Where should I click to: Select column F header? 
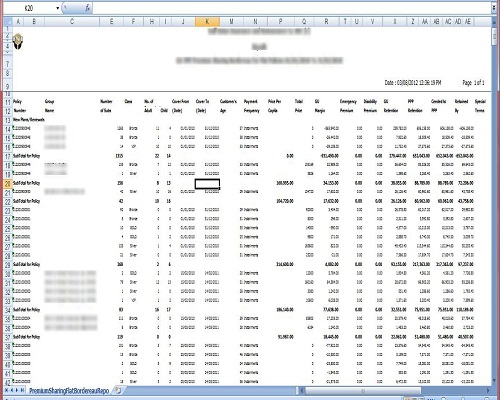pos(133,22)
